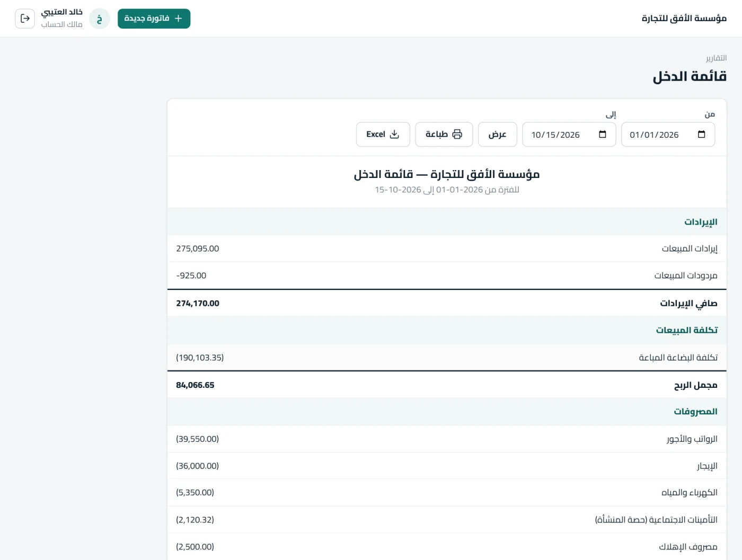742x560 pixels.
Task: Click the تكلفة المبيعات section header
Action: point(687,330)
